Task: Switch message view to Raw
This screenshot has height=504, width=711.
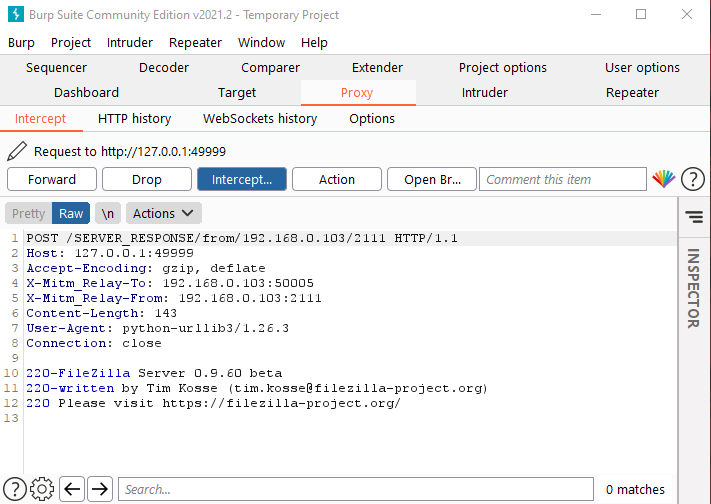Action: point(71,213)
